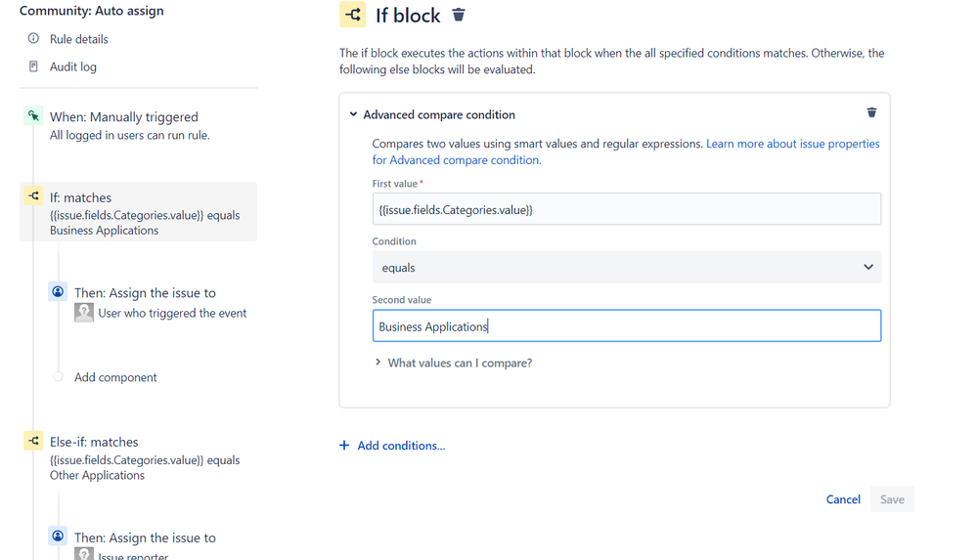The height and width of the screenshot is (560, 977).
Task: Click the Assign issue user icon
Action: point(58,292)
